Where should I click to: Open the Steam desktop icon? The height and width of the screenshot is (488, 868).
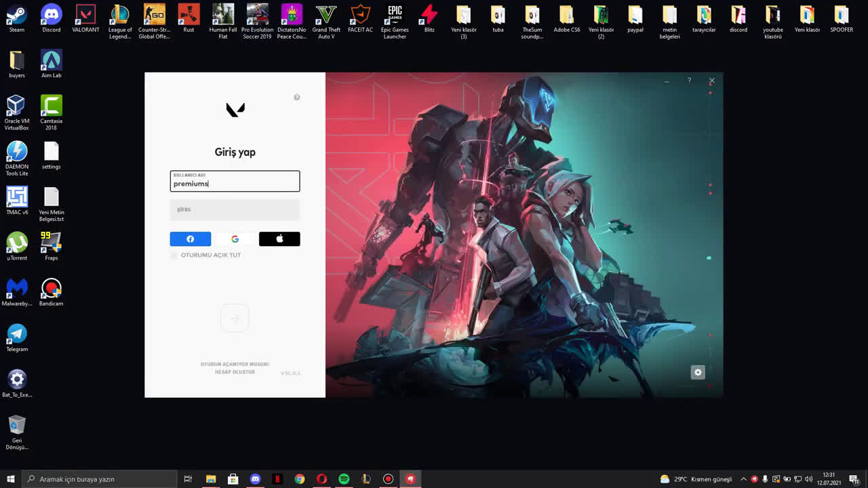[17, 19]
